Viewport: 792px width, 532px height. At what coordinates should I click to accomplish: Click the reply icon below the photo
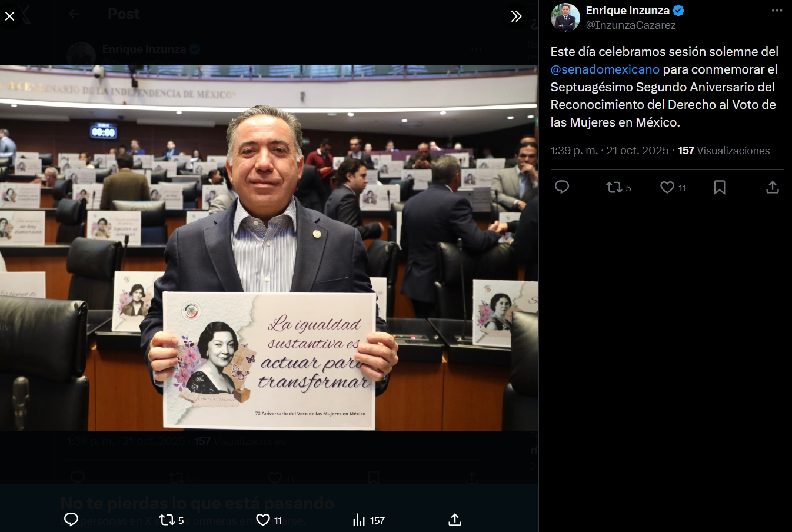[71, 520]
